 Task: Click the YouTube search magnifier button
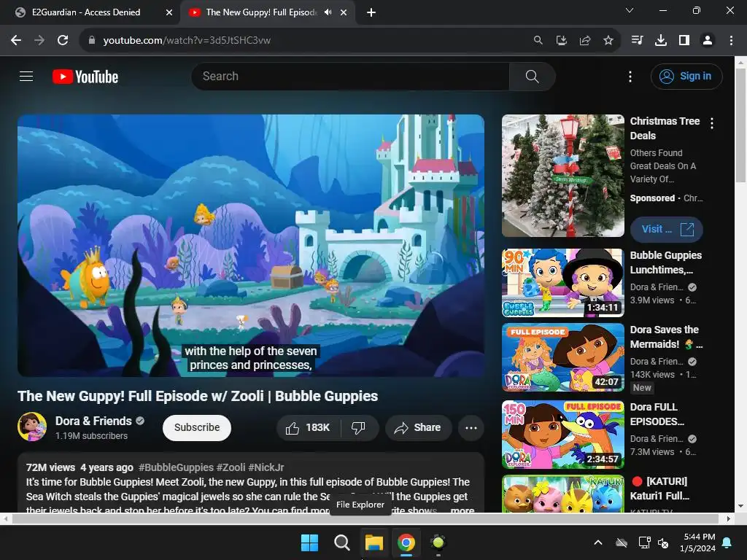[532, 76]
